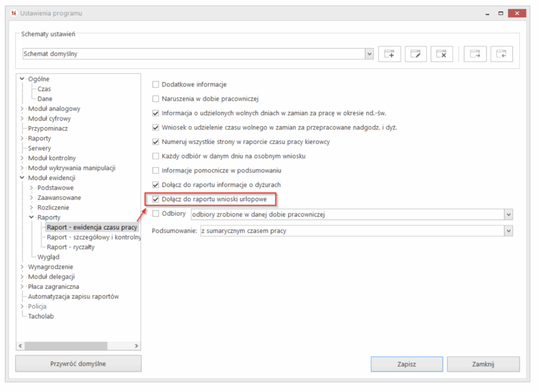
Task: Open the Tacholab section
Action: [41, 316]
